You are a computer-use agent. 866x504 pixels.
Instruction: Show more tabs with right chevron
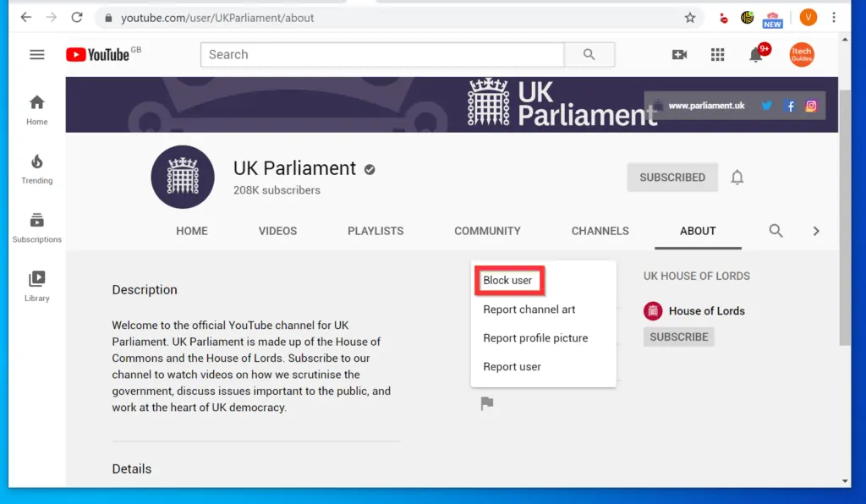(x=816, y=231)
